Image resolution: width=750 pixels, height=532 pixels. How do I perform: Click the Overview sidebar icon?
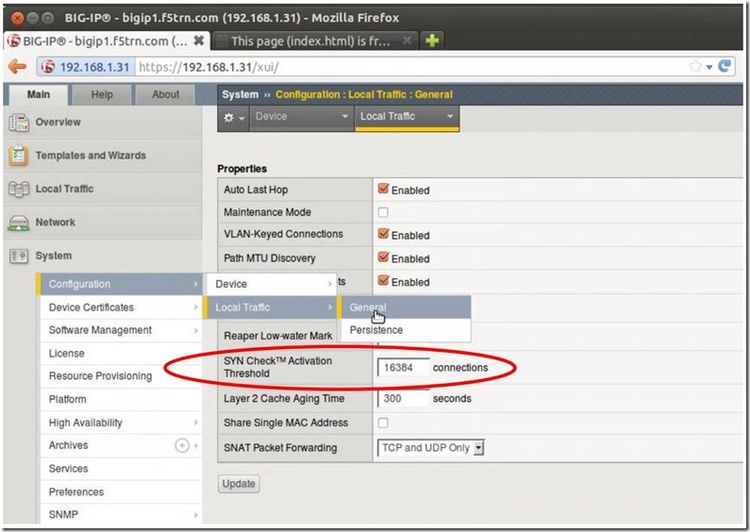point(19,122)
